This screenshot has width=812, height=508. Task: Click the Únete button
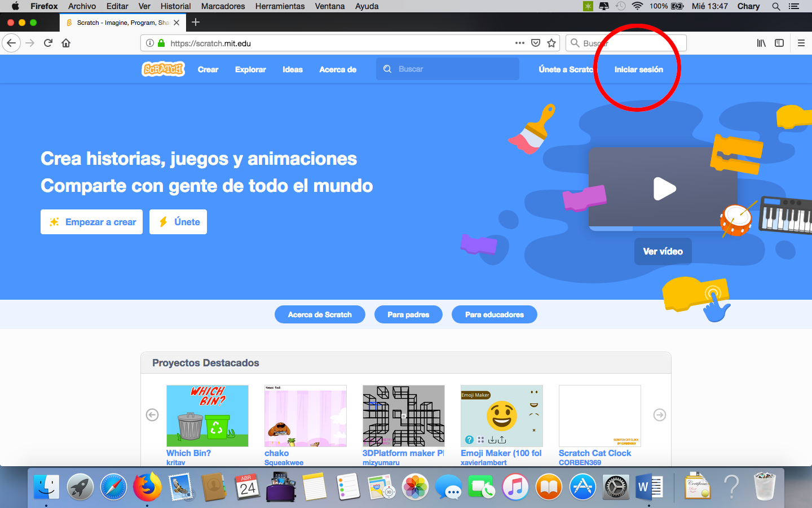pos(178,222)
